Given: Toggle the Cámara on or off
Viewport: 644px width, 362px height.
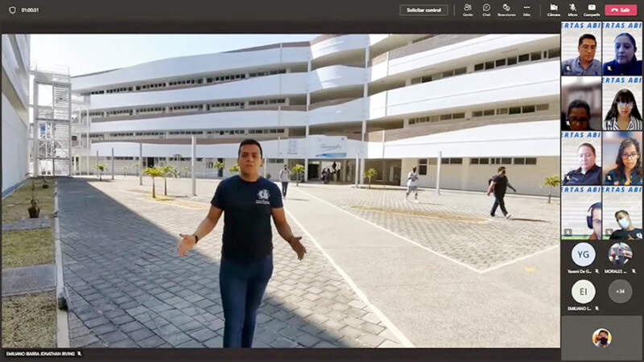Looking at the screenshot, I should pos(554,10).
